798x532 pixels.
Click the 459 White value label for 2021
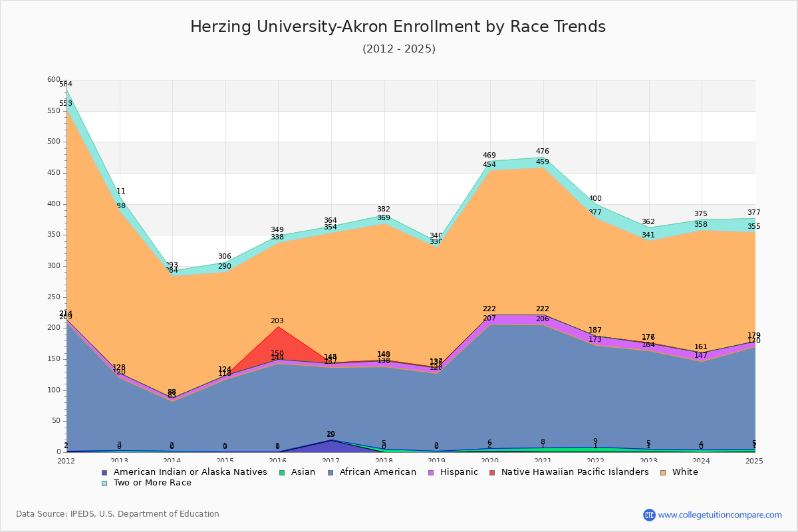(543, 162)
